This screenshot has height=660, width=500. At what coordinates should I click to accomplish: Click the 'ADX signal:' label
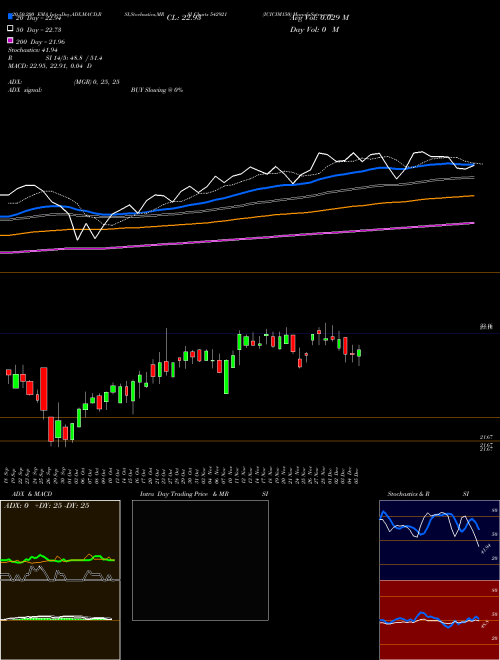coord(25,90)
